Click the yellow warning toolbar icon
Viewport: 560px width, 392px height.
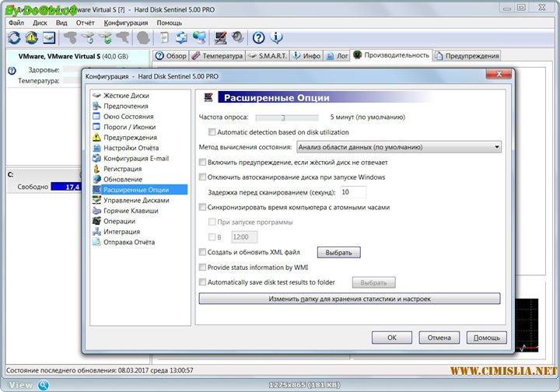click(x=32, y=37)
